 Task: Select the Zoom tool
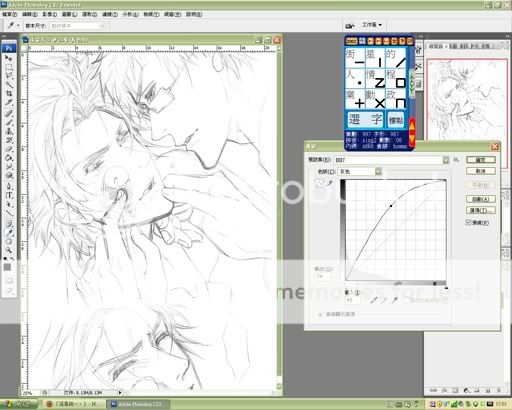9,250
